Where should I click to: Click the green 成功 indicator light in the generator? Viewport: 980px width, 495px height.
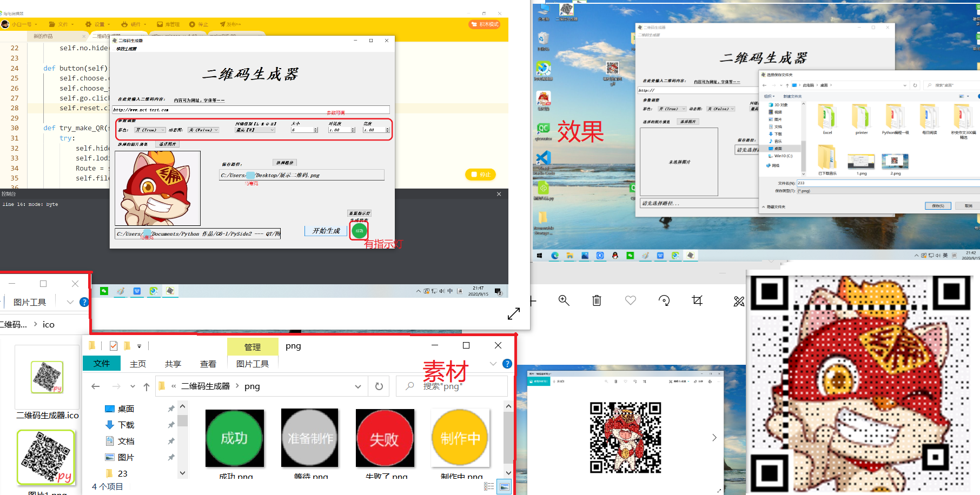point(359,231)
